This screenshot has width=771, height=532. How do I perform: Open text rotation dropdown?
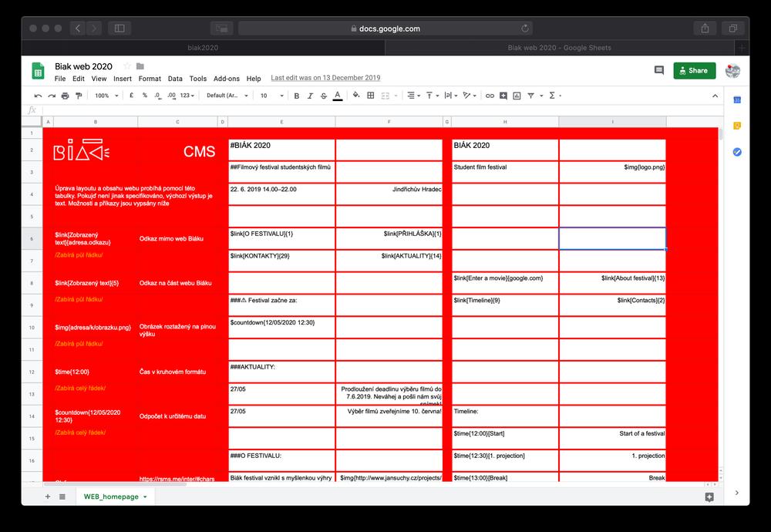coord(469,96)
